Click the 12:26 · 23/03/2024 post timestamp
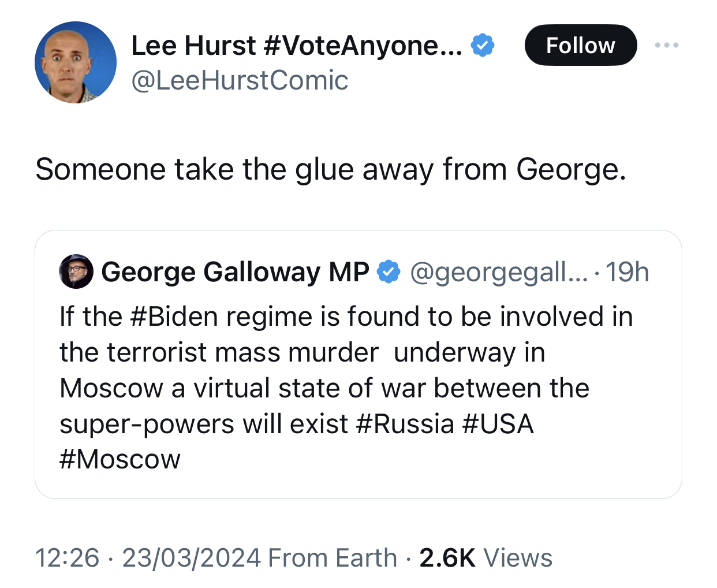The width and height of the screenshot is (717, 588). tap(148, 558)
